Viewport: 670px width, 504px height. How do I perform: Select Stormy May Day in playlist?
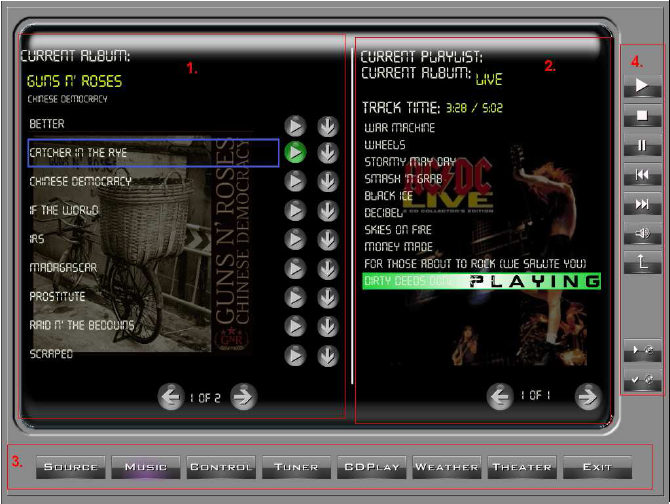click(x=410, y=162)
